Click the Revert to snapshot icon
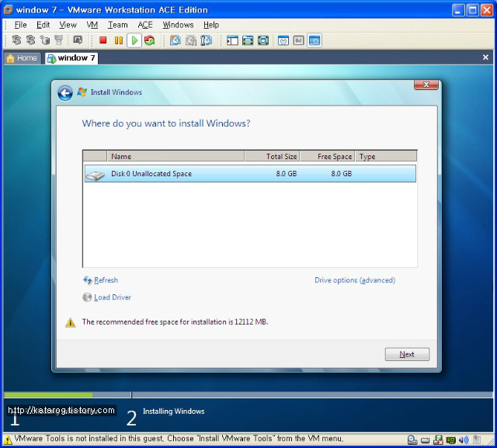 pos(191,40)
